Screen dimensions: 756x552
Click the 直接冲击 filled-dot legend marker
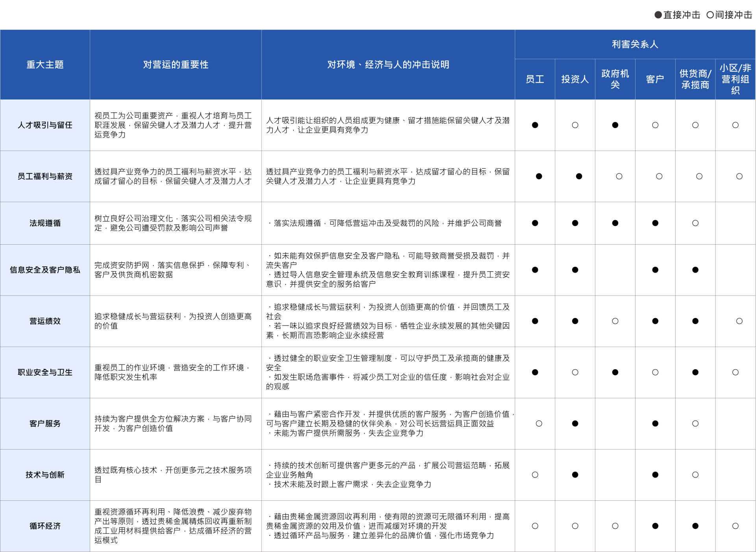[x=658, y=15]
